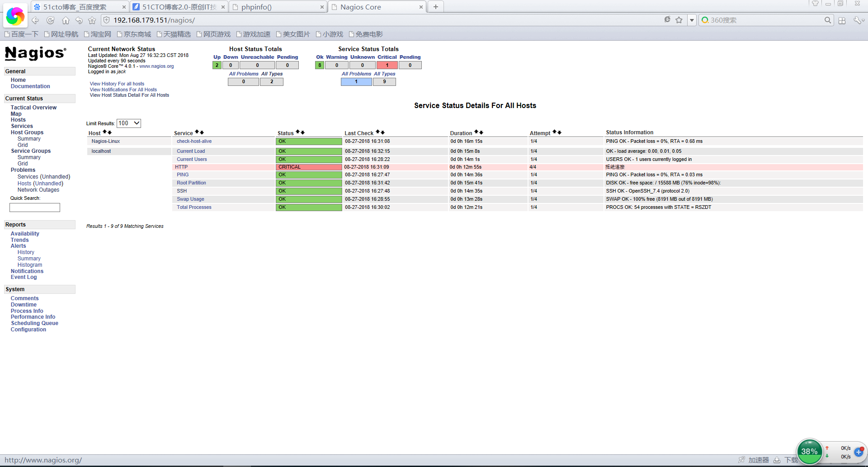Sort Service column descending arrow
The image size is (868, 467).
(x=202, y=132)
